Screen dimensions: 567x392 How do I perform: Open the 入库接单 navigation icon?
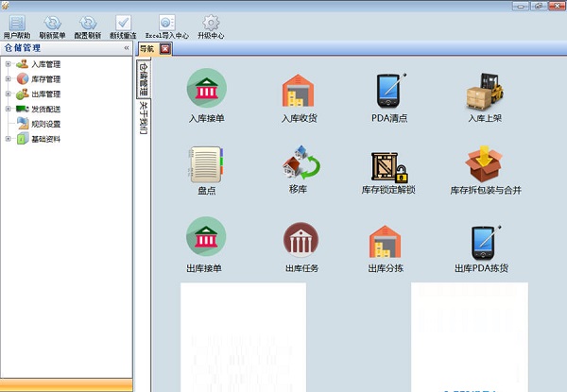coord(206,88)
